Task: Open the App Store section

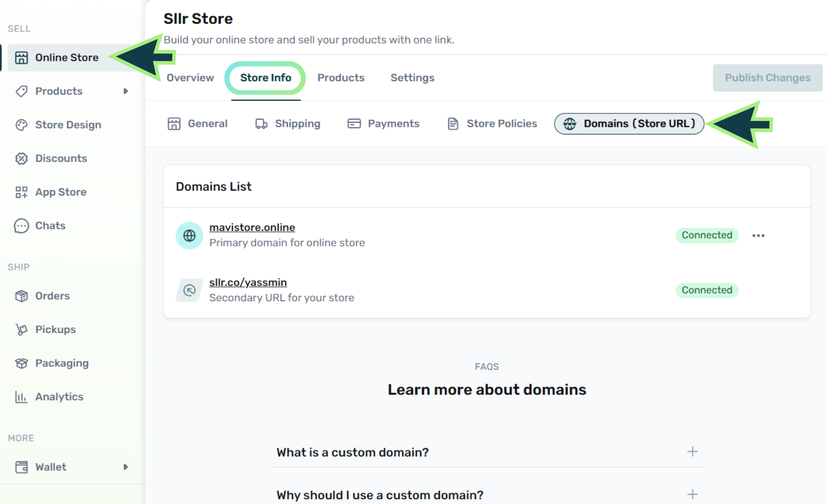Action: point(60,192)
